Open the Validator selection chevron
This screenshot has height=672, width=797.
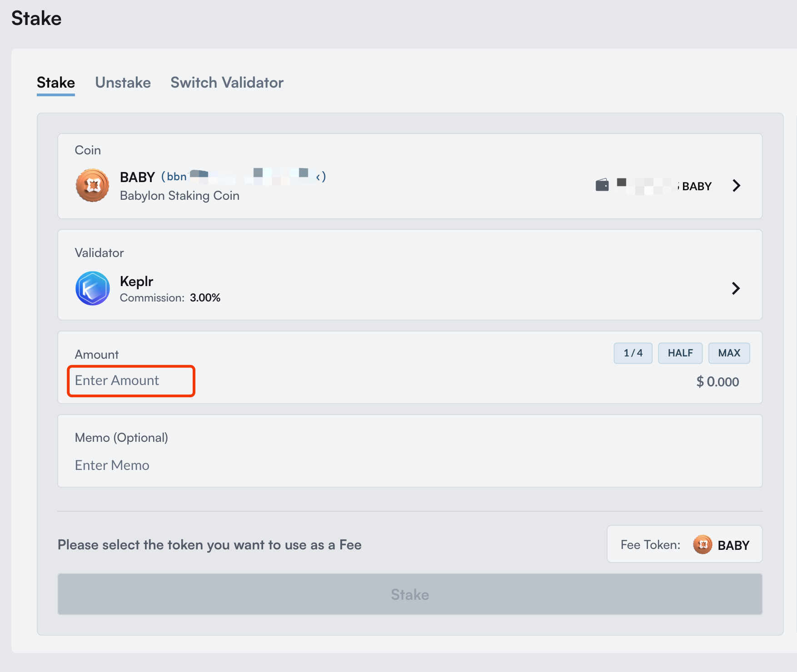(x=736, y=288)
